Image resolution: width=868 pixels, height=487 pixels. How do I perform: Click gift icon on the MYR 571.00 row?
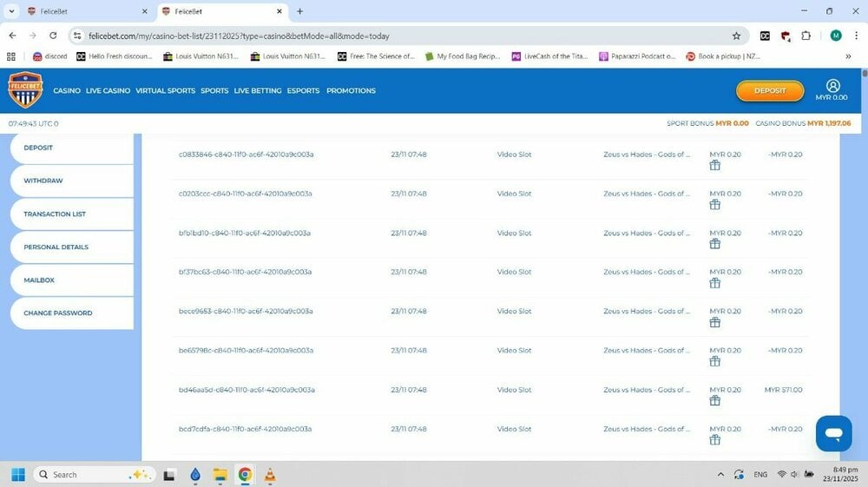[x=714, y=401]
